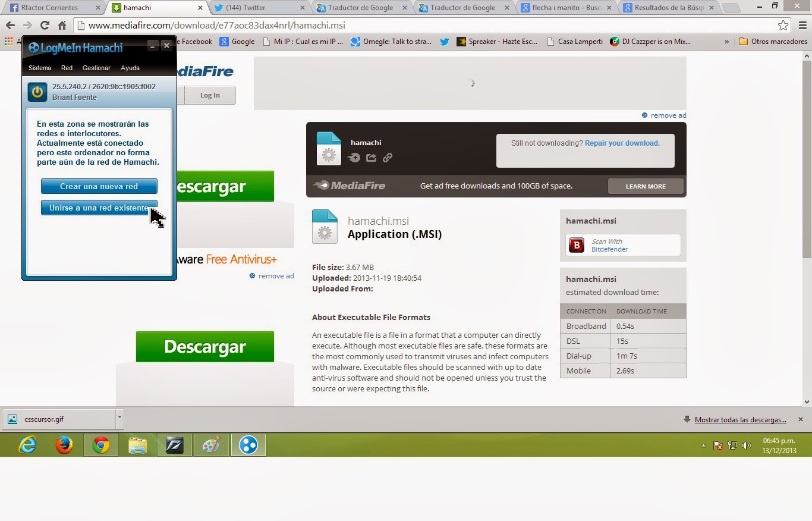Viewport: 812px width, 521px height.
Task: Reload the page with the refresh icon
Action: tap(45, 26)
